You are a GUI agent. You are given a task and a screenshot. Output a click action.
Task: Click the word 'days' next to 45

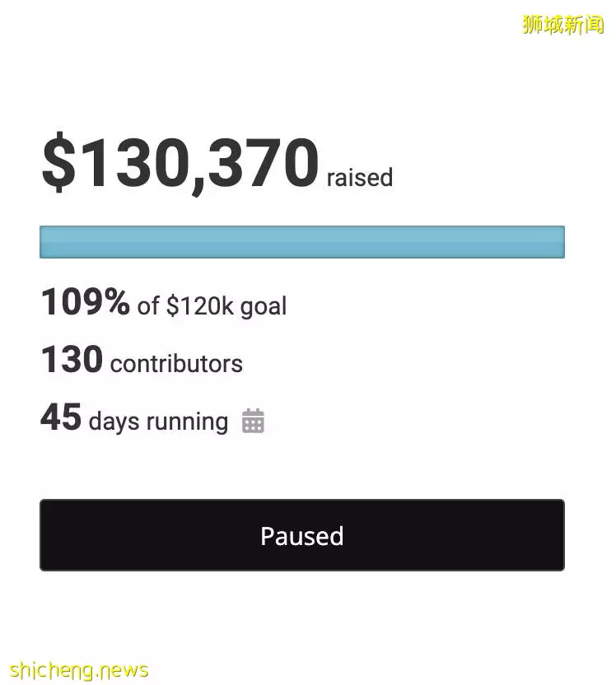click(x=114, y=422)
